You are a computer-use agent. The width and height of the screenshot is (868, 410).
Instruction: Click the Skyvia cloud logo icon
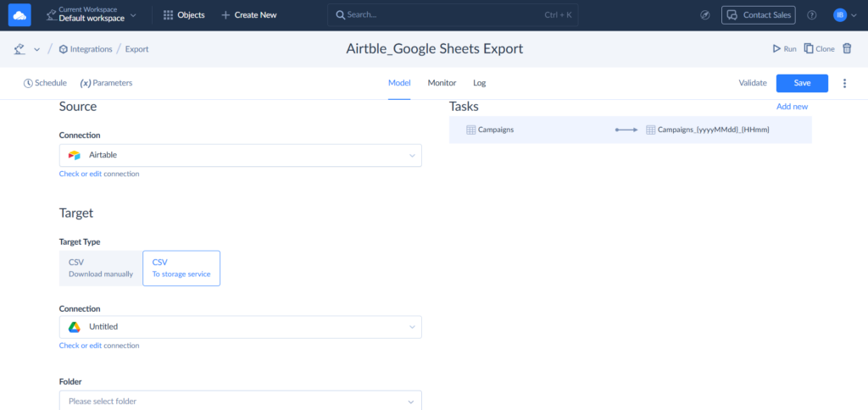pyautogui.click(x=19, y=15)
